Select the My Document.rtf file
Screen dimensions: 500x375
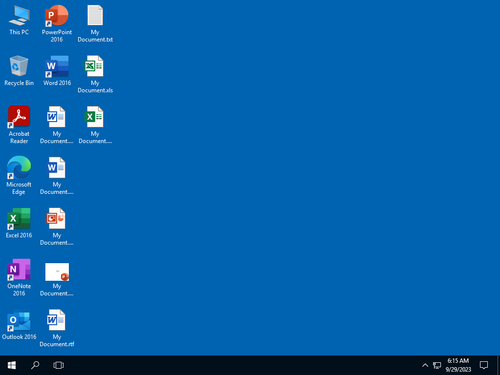[x=57, y=328]
